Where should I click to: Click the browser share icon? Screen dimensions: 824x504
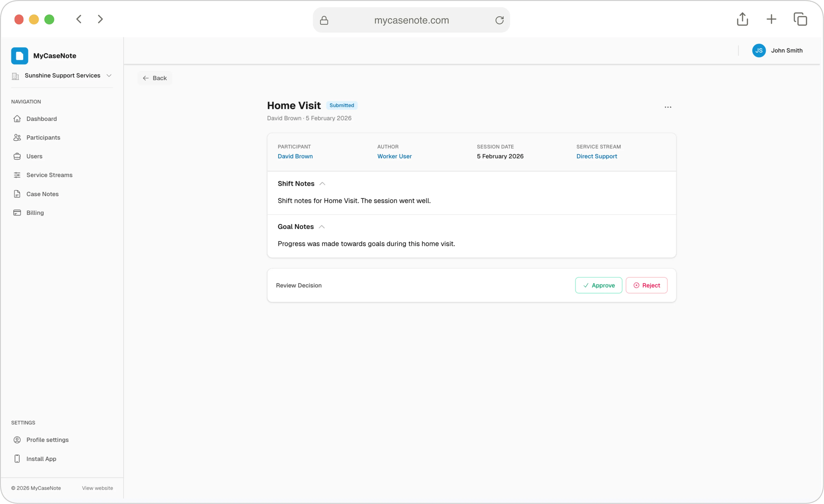742,19
